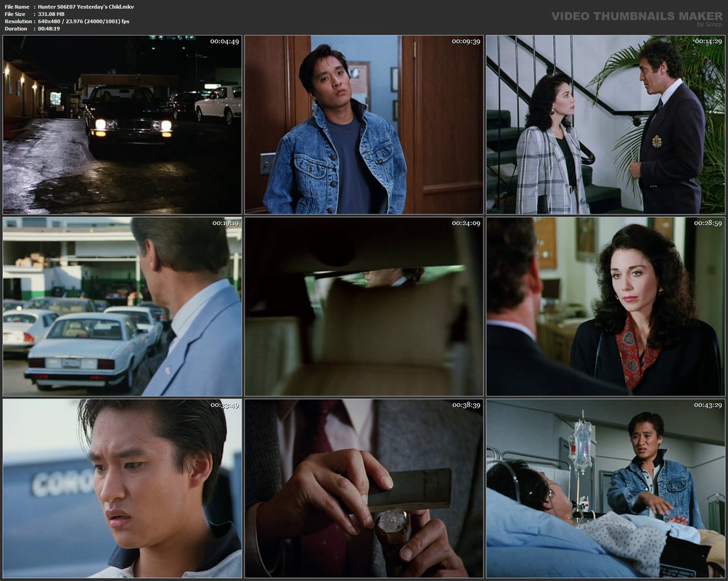The image size is (728, 581).
Task: Click file name 'Hunter S06E07 Yesterday's Child.mkv'
Action: pyautogui.click(x=86, y=7)
